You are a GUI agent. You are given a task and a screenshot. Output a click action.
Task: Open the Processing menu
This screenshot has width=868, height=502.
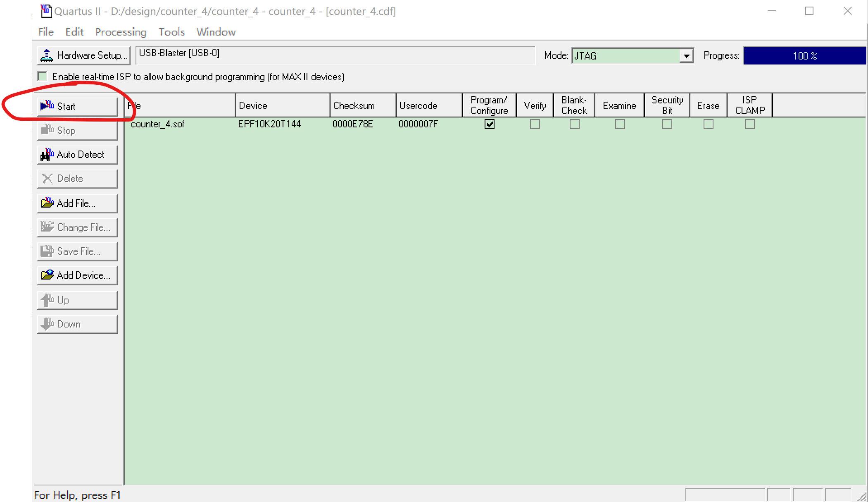121,32
